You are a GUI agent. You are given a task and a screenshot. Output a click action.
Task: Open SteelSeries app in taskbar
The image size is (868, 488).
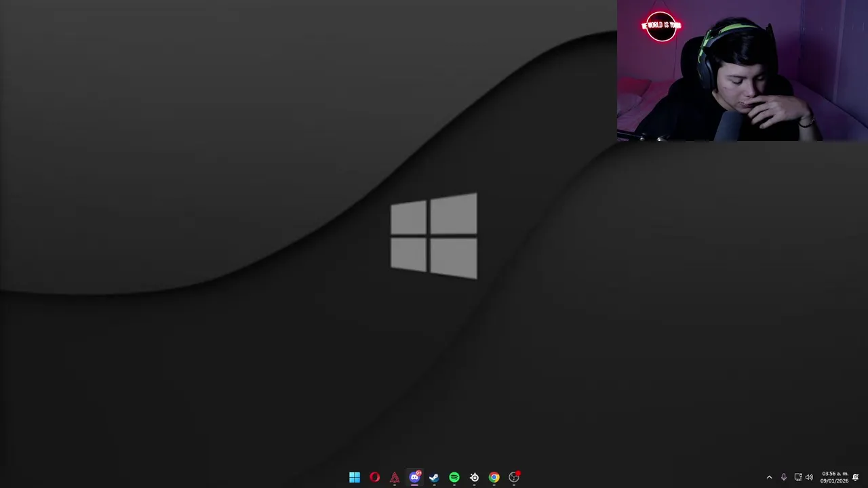pos(474,478)
